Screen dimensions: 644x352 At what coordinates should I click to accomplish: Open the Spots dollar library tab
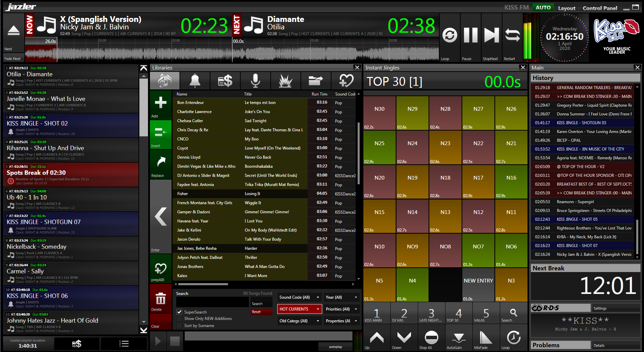tap(225, 81)
